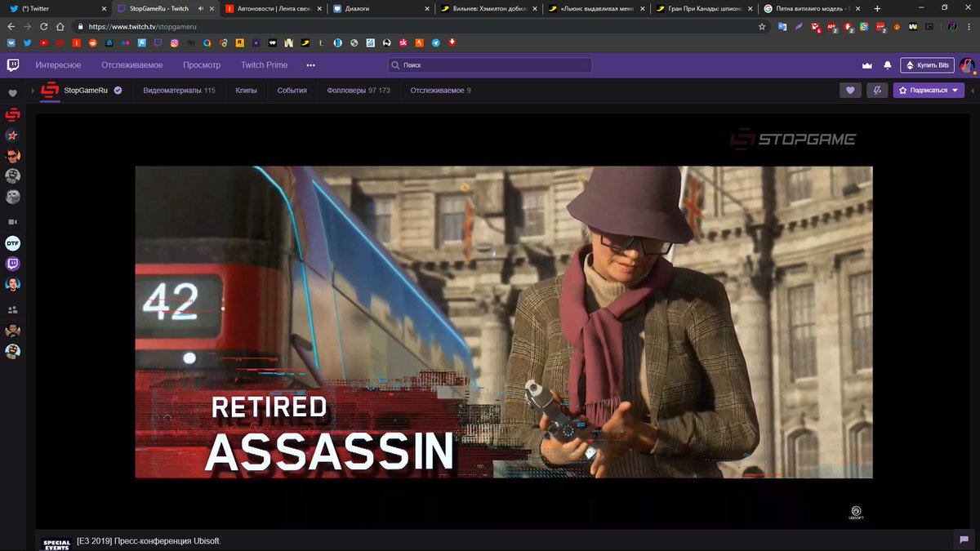This screenshot has width=980, height=551.
Task: Toggle the bookmark star in the address bar
Action: [761, 25]
